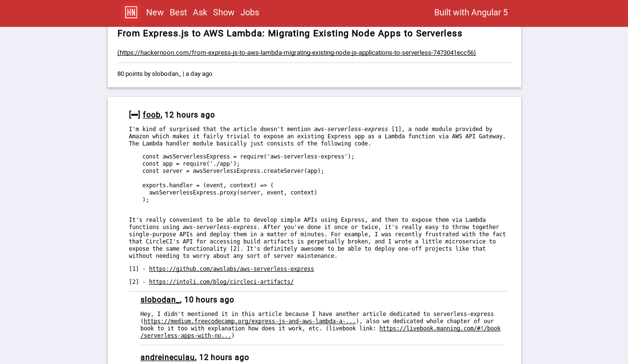Click the Built with Angular 5 link
This screenshot has width=628, height=364.
pyautogui.click(x=471, y=12)
